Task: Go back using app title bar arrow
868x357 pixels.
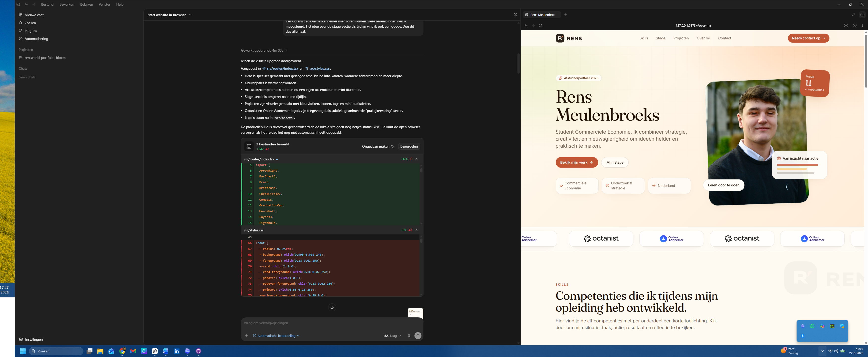Action: point(26,4)
